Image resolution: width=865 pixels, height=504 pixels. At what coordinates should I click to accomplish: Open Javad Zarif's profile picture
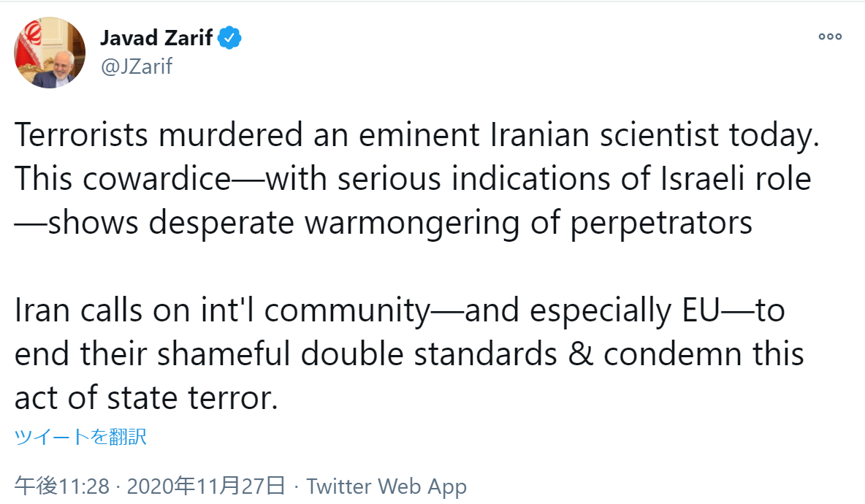[50, 53]
